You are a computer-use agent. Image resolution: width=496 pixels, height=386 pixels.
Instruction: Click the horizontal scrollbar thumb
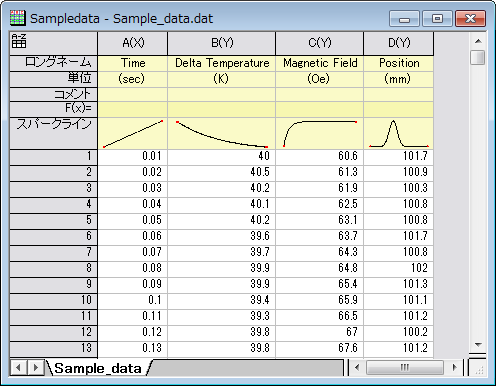405,368
